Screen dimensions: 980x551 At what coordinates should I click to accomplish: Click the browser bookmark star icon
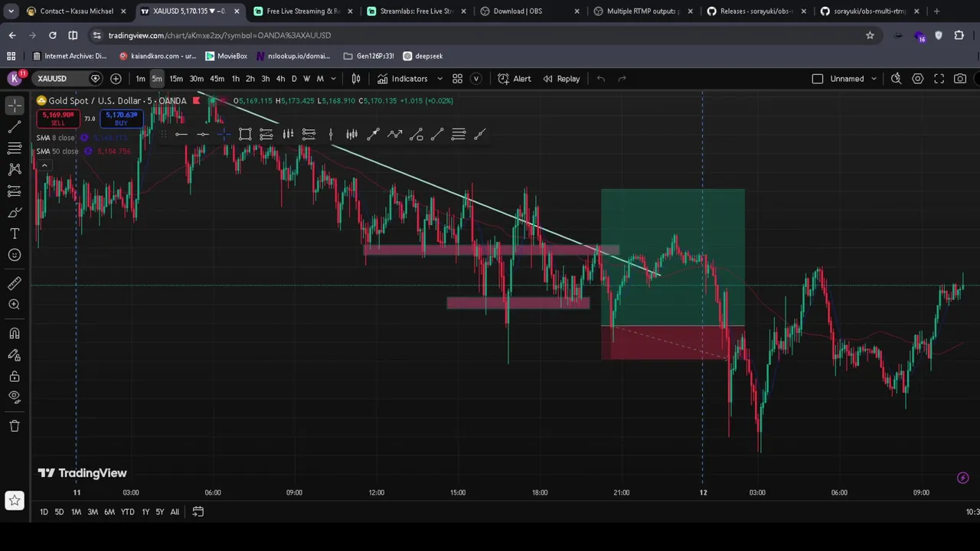coord(870,35)
